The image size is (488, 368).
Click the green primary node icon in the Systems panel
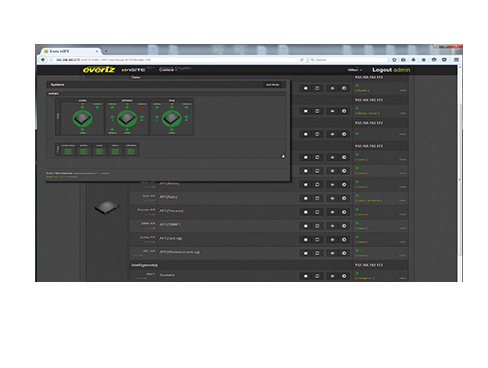pyautogui.click(x=127, y=118)
